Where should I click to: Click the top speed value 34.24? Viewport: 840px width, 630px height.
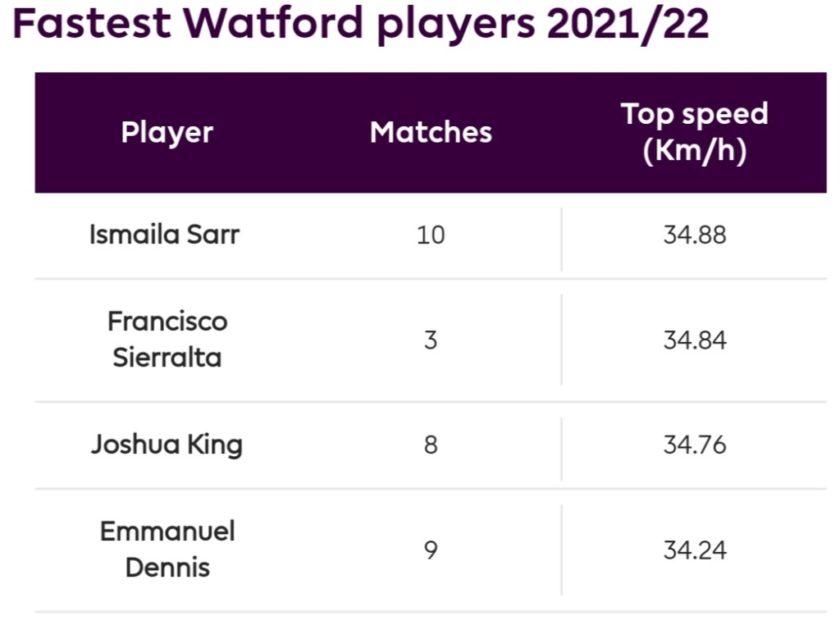click(x=695, y=550)
